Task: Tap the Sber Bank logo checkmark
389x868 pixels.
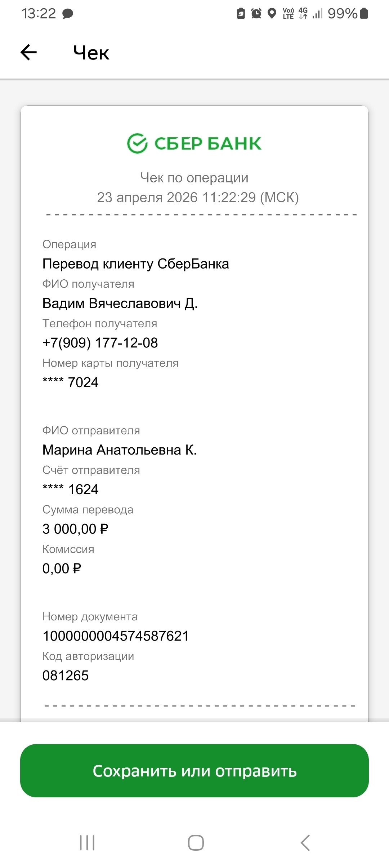Action: 137,143
